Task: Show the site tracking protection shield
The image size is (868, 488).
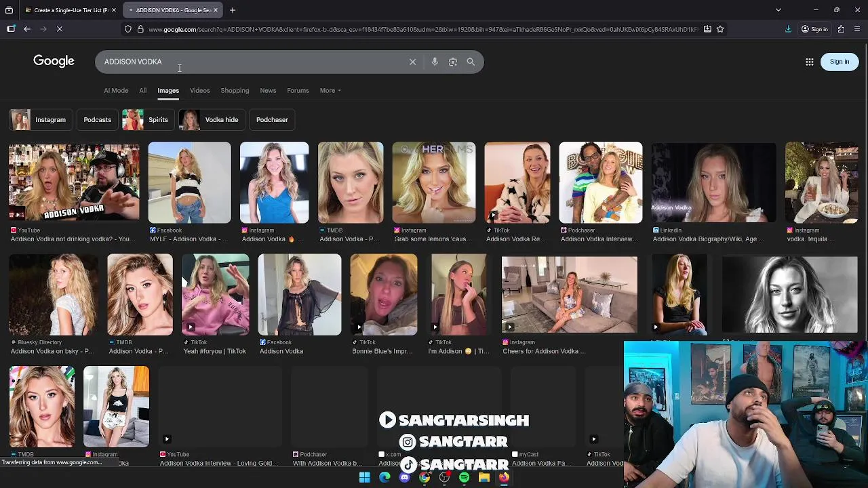Action: (127, 29)
